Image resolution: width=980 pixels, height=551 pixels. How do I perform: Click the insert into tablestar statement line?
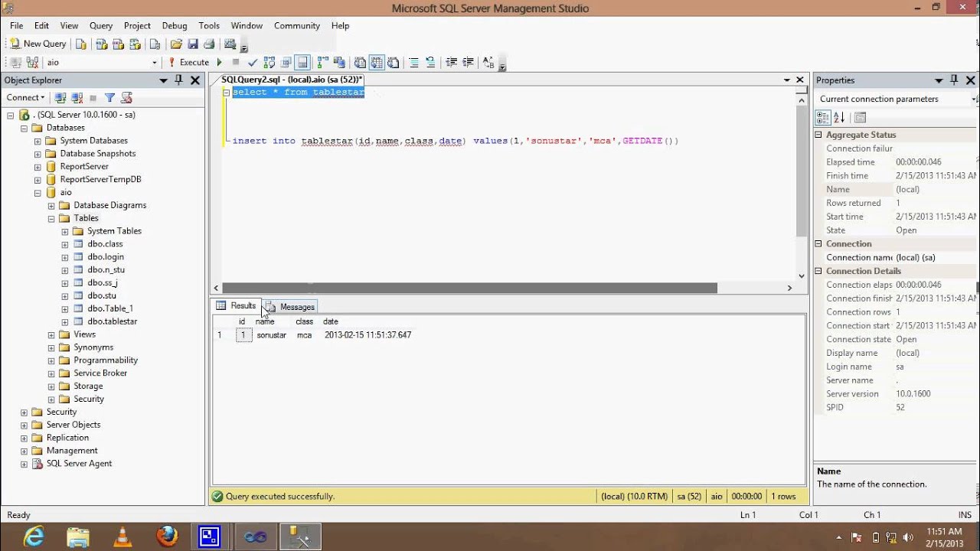point(456,141)
